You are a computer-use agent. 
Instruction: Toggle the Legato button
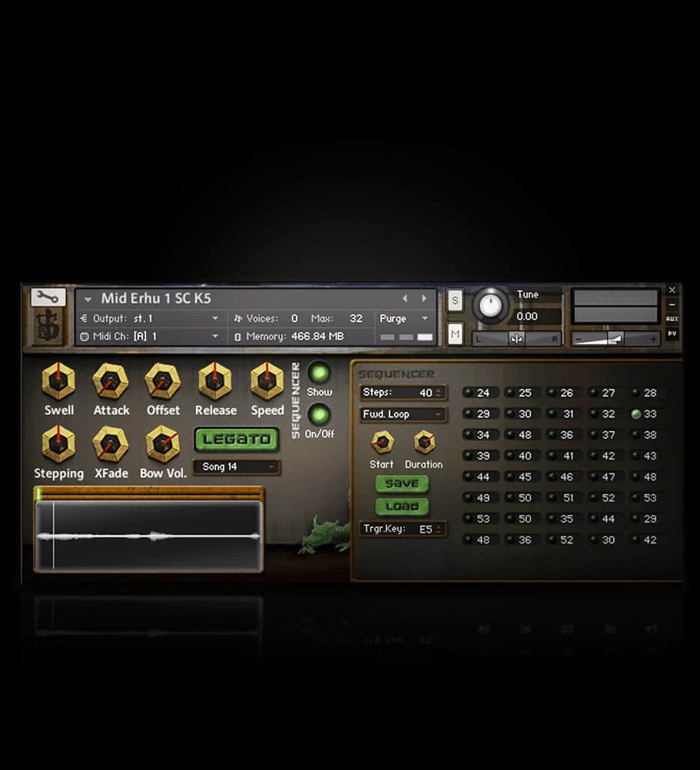click(237, 440)
